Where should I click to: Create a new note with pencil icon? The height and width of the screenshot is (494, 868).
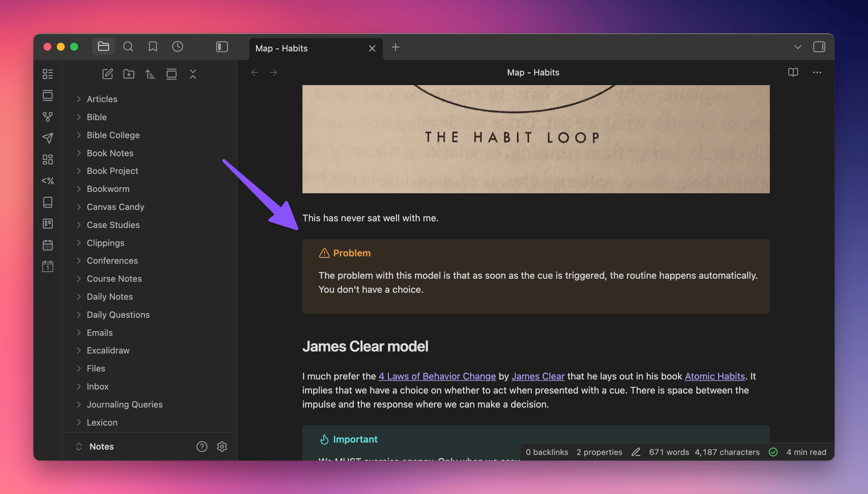pyautogui.click(x=107, y=74)
